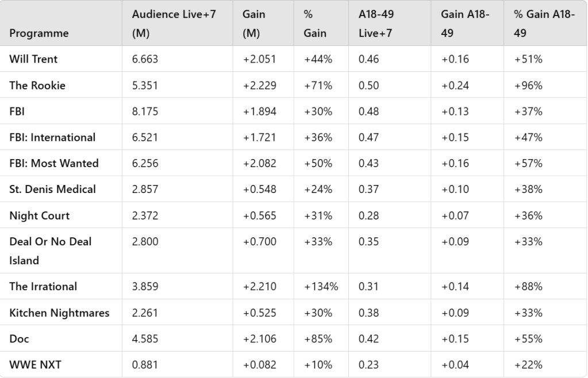
Task: Click the FBI: Most Wanted row label
Action: pos(54,163)
